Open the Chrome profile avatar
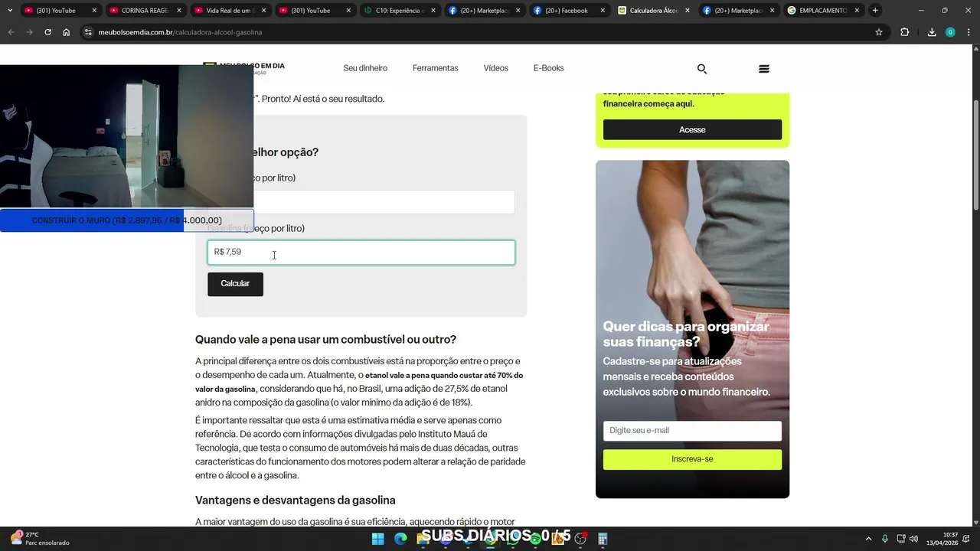 point(950,32)
